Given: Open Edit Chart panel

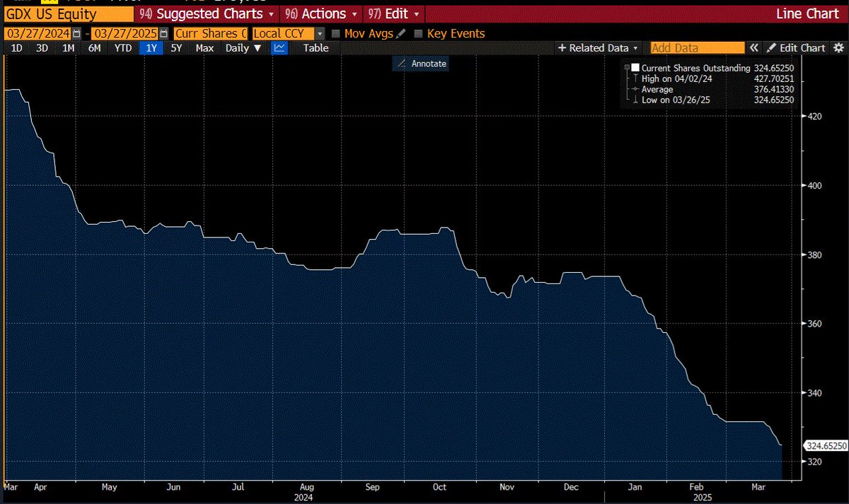Looking at the screenshot, I should click(x=795, y=48).
